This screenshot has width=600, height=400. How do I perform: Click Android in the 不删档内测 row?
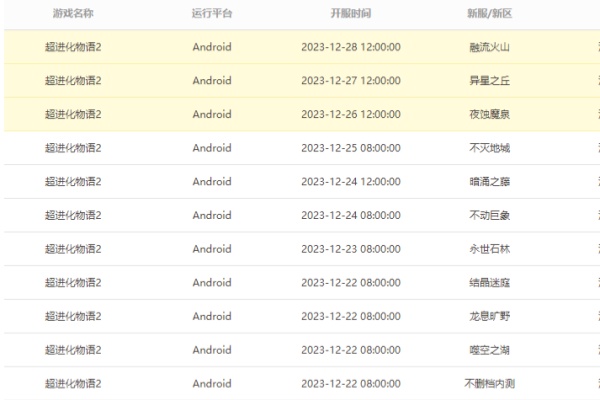click(212, 384)
